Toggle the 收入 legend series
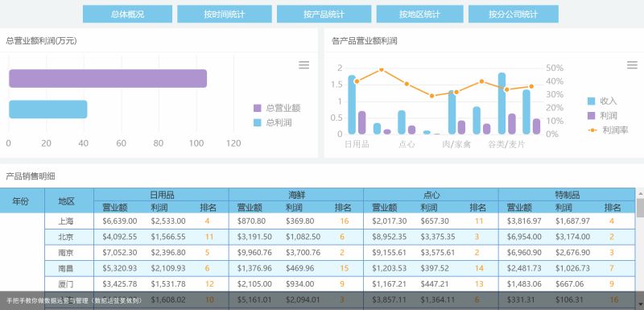This screenshot has width=644, height=310. click(x=602, y=101)
